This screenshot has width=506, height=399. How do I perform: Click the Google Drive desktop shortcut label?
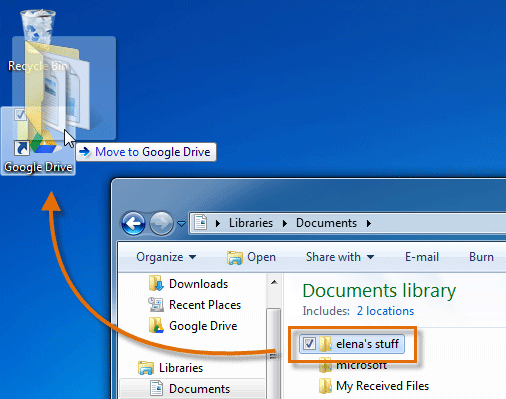(x=38, y=167)
